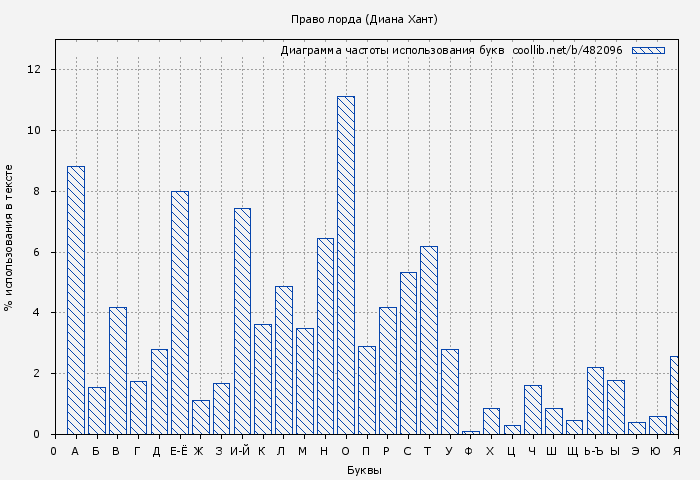700x480 pixels.
Task: Select the bar for letter Т
Action: point(429,340)
